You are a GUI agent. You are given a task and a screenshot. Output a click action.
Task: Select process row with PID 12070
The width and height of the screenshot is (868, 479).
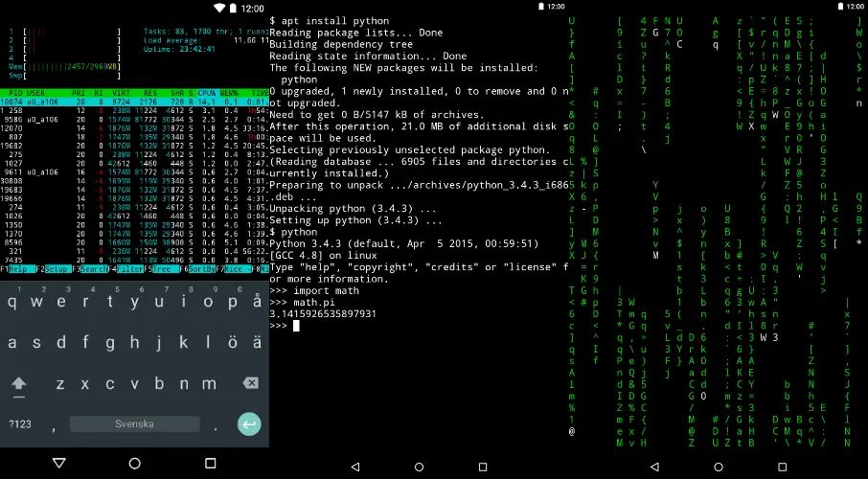click(x=134, y=128)
